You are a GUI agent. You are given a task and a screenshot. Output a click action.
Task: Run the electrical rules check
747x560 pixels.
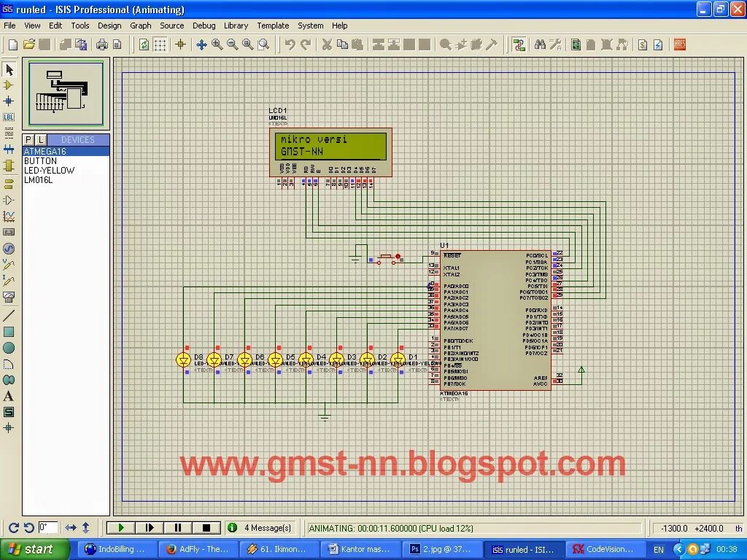tap(659, 44)
